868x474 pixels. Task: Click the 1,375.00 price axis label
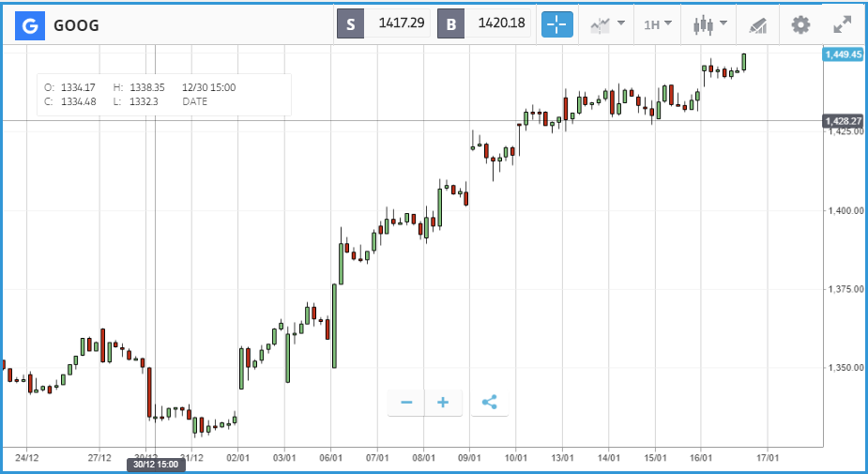tap(845, 289)
